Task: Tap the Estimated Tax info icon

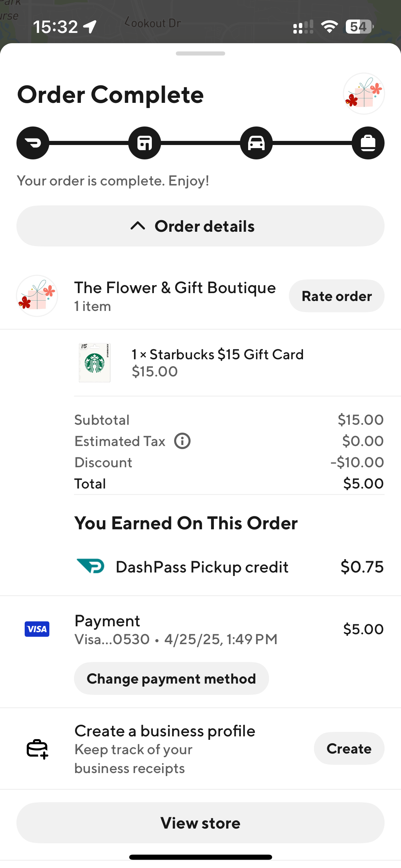Action: pyautogui.click(x=182, y=441)
